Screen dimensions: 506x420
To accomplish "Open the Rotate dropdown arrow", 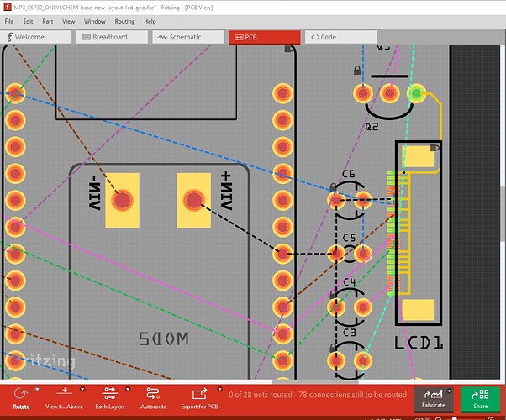I will 38,390.
